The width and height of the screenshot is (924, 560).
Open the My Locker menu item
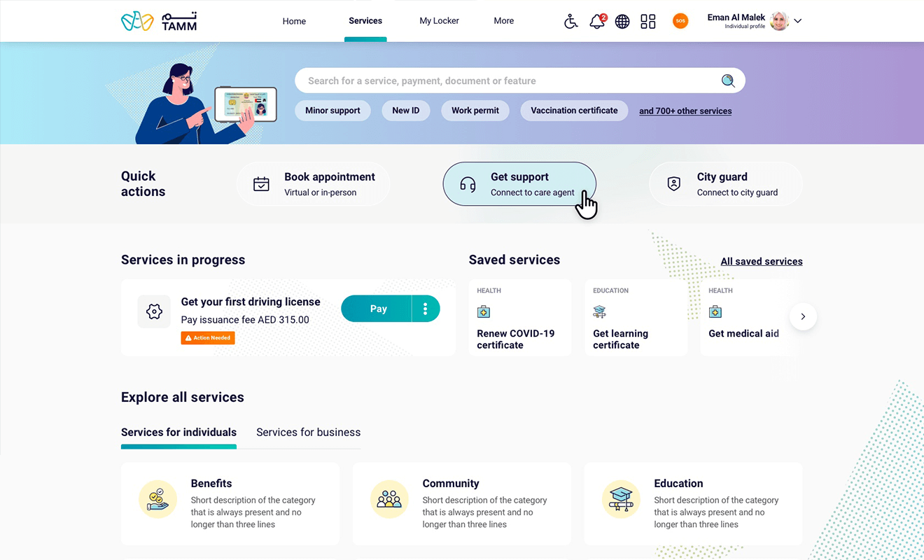click(x=439, y=21)
